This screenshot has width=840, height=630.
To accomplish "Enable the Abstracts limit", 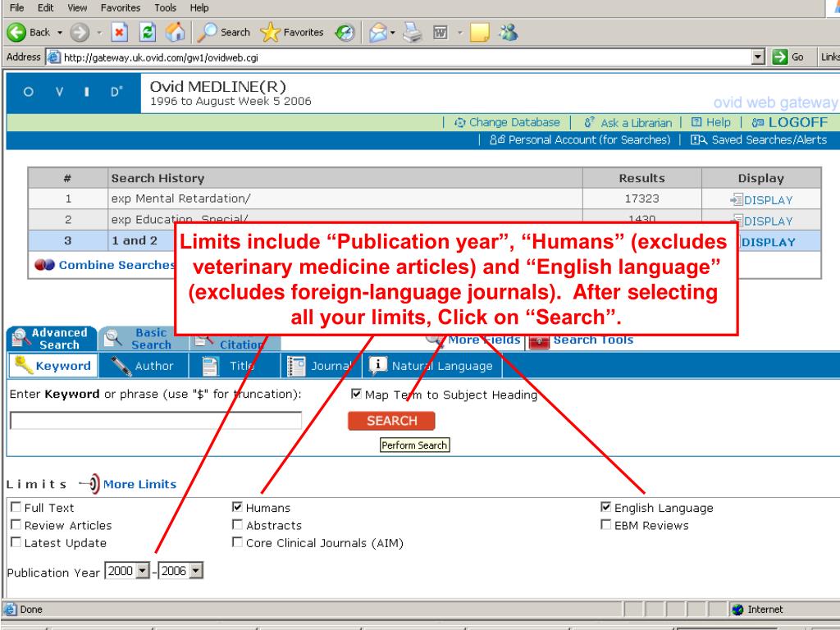I will (x=237, y=524).
